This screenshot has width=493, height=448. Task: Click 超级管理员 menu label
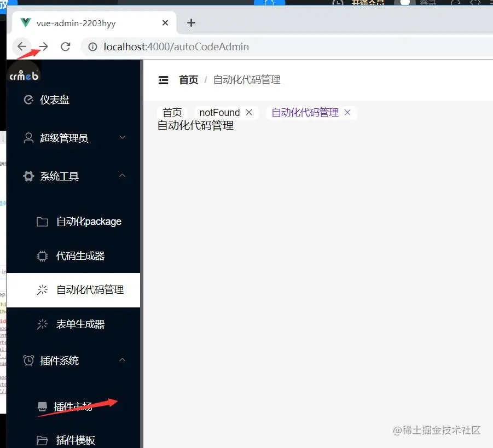64,138
